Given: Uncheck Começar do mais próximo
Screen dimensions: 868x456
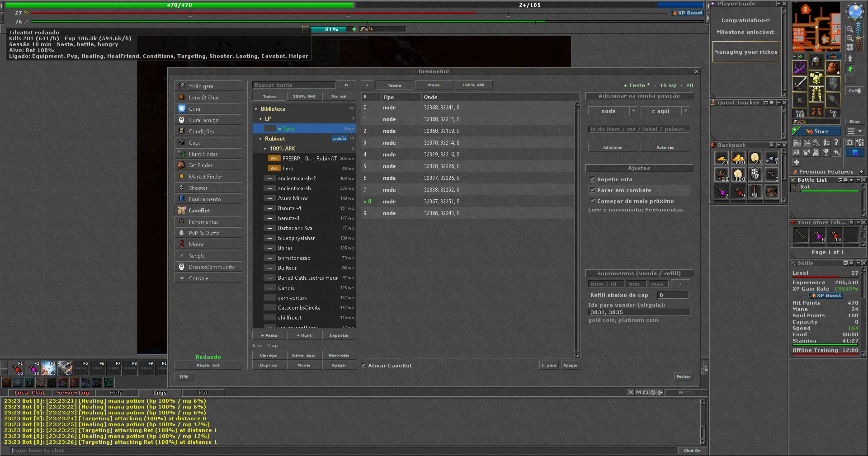Looking at the screenshot, I should coord(593,201).
